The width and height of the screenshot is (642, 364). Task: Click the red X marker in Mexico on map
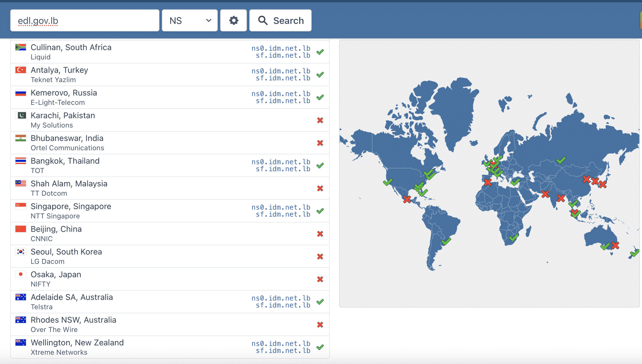click(407, 199)
